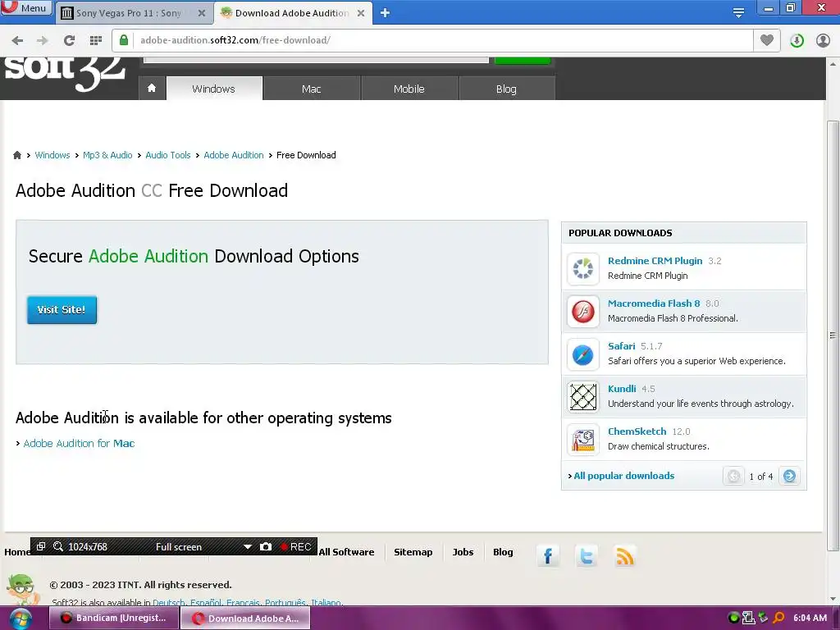Open the Adobe Audition breadcrumb link
Screen dimensions: 840x630
tap(234, 155)
